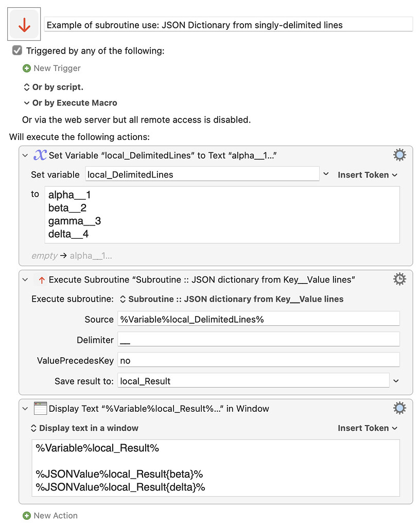
Task: Click the text area containing alpha__1
Action: [x=222, y=215]
